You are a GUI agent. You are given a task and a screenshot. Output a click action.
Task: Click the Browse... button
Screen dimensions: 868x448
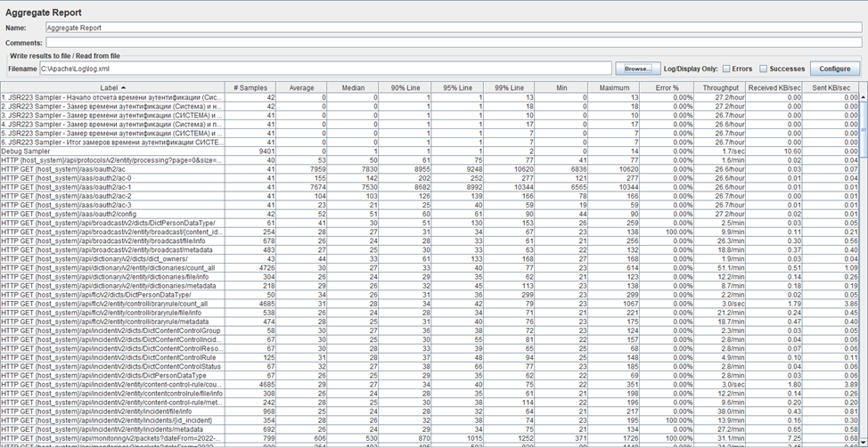(x=638, y=69)
